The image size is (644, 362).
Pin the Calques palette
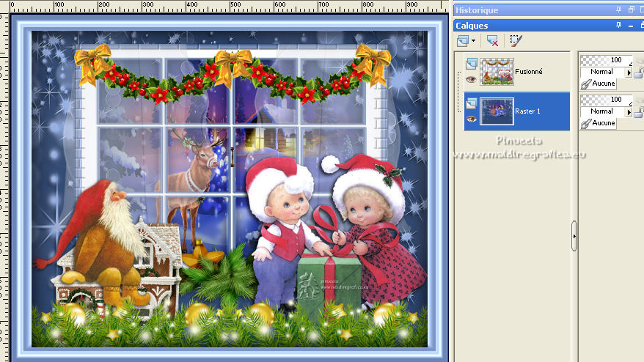point(618,26)
